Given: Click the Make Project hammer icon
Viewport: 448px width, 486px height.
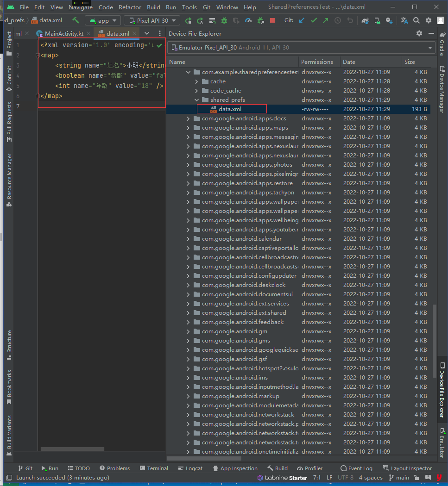Looking at the screenshot, I should tap(76, 20).
